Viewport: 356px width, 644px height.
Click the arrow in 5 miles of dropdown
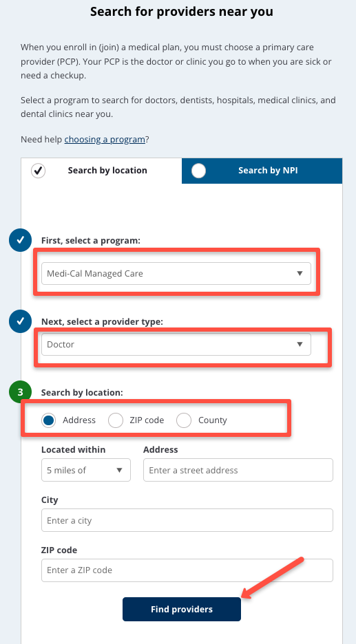(x=119, y=470)
